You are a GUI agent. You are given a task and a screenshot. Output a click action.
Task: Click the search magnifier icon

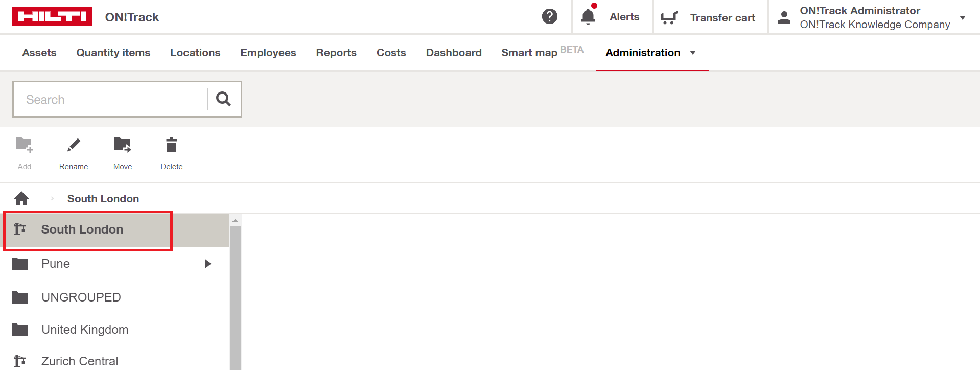(223, 99)
